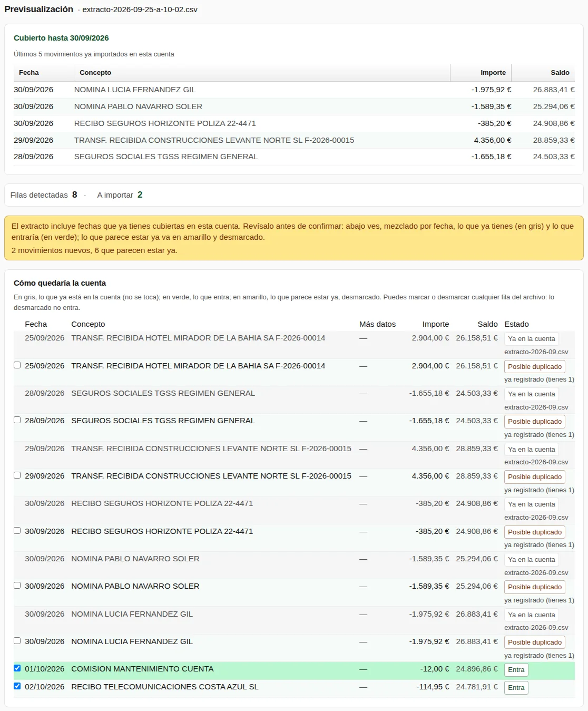Check the HOTEL MIRADOR possible duplicate row checkbox

17,365
